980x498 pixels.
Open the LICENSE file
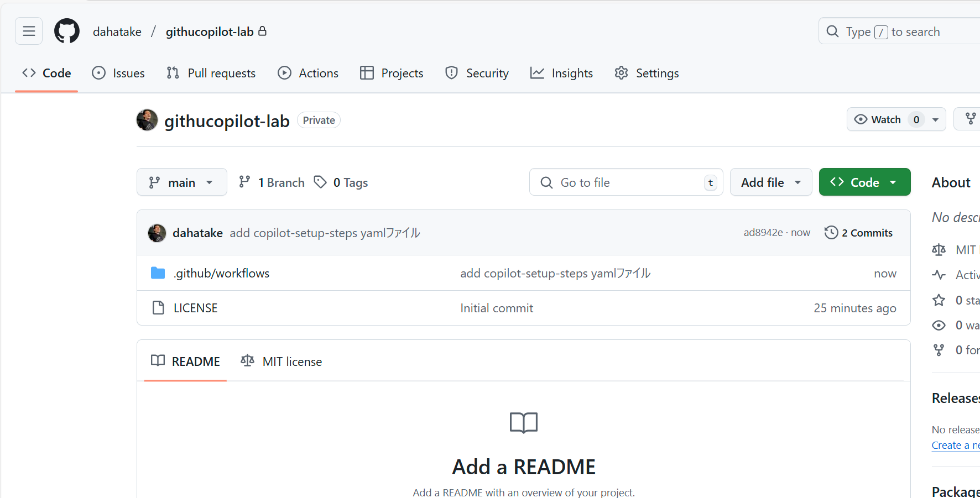tap(195, 307)
